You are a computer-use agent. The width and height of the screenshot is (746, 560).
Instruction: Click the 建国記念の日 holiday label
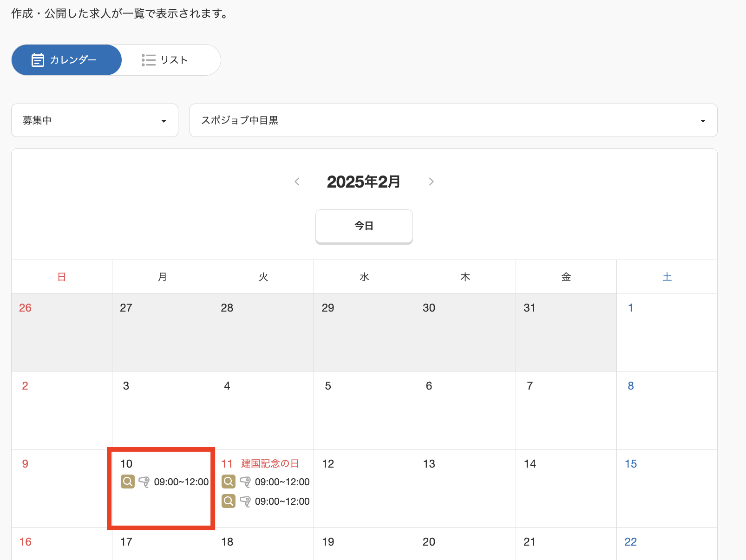tap(270, 463)
